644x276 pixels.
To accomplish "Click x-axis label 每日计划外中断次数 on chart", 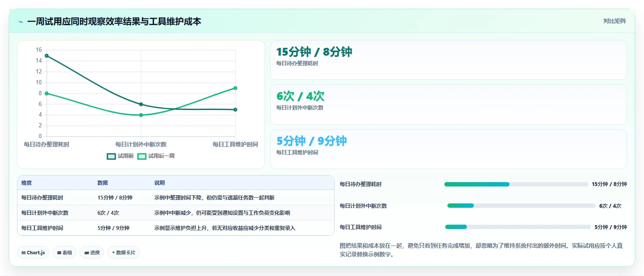I will [x=141, y=144].
